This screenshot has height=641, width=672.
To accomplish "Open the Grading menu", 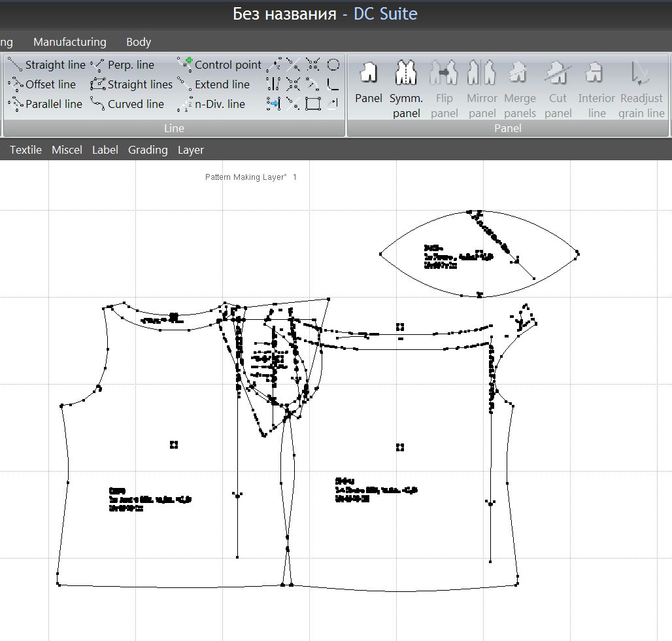I will 148,150.
